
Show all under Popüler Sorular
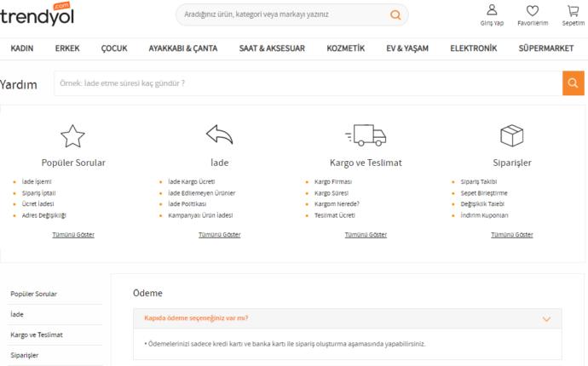click(x=73, y=235)
